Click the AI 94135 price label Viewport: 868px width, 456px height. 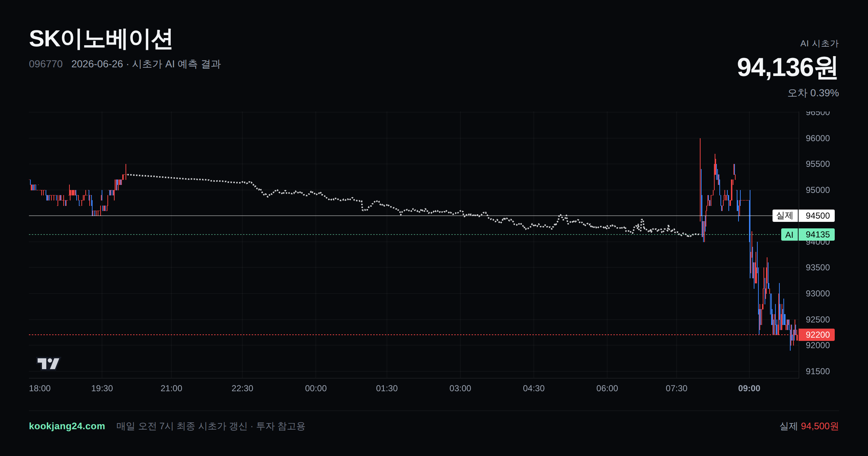tap(808, 235)
